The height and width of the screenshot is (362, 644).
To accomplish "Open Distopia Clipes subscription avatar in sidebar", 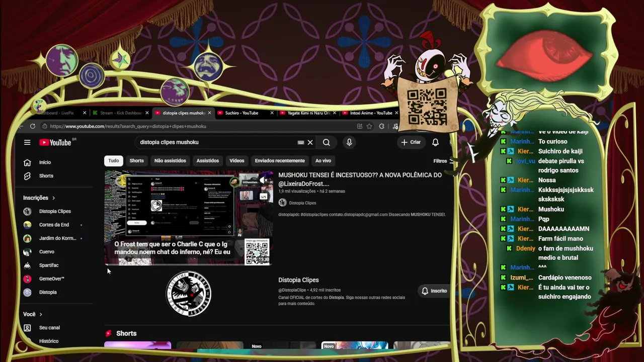I will coord(27,211).
